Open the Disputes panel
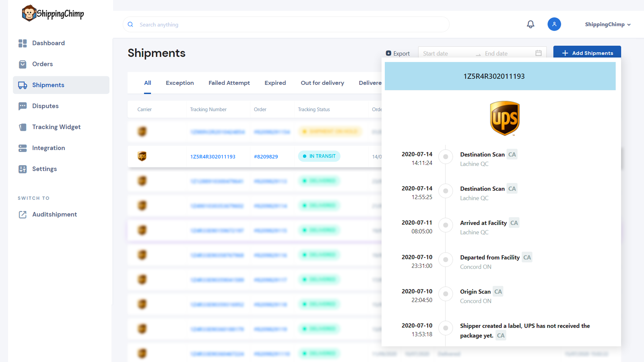Screen dimensions: 644x362 click(x=45, y=106)
